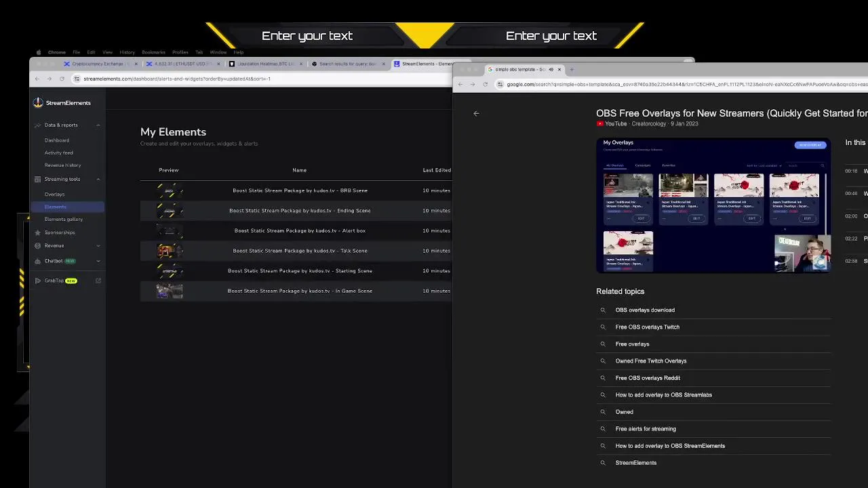
Task: Close the ETHUSDT tab
Action: pos(218,64)
